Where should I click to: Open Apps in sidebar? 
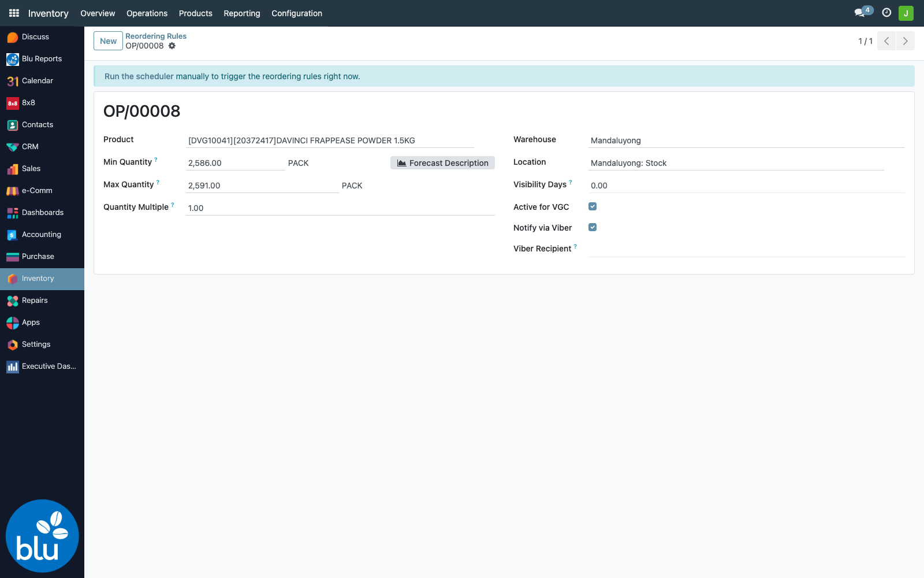pos(42,323)
